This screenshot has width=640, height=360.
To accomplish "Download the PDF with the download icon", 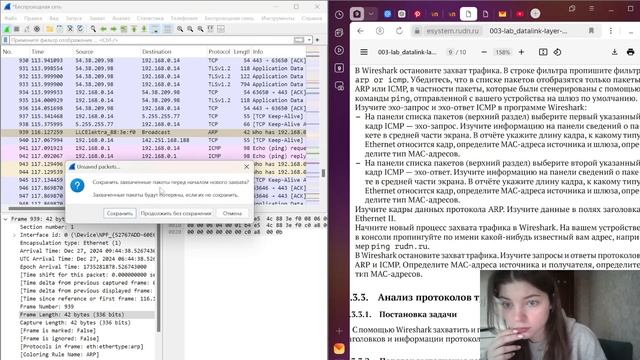I will (x=614, y=52).
